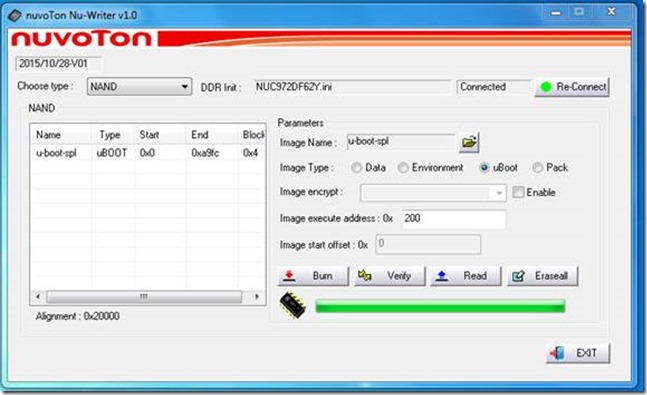The width and height of the screenshot is (647, 395).
Task: Click the Image start offset field
Action: click(x=428, y=244)
